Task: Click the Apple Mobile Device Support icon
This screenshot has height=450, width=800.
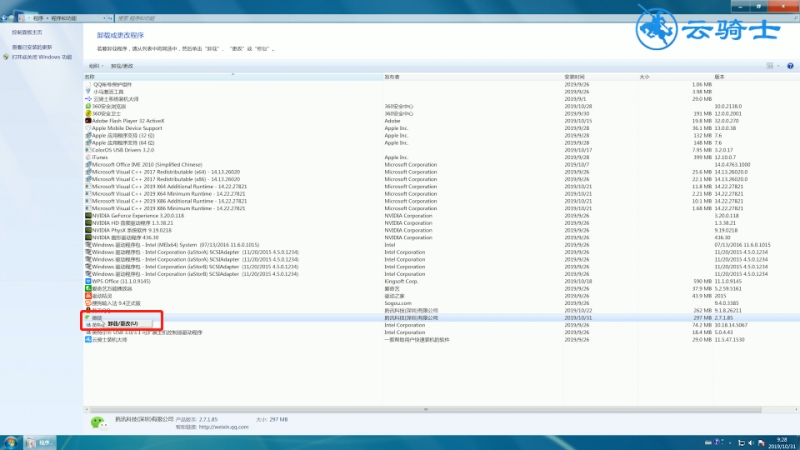Action: [88, 128]
